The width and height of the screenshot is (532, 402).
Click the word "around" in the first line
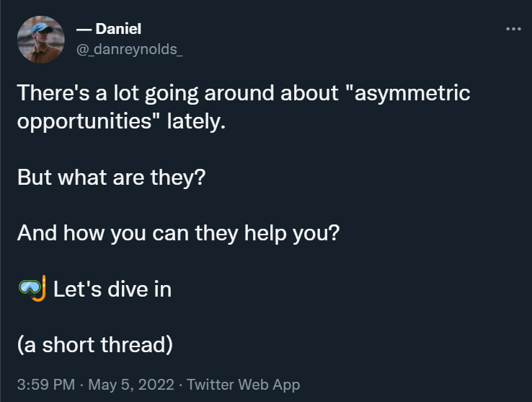tap(234, 93)
